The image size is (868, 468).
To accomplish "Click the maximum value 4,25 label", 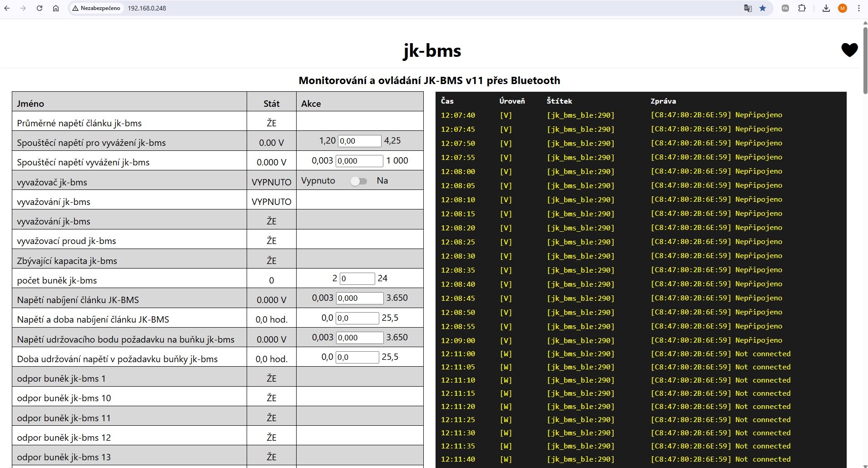I will pyautogui.click(x=392, y=141).
